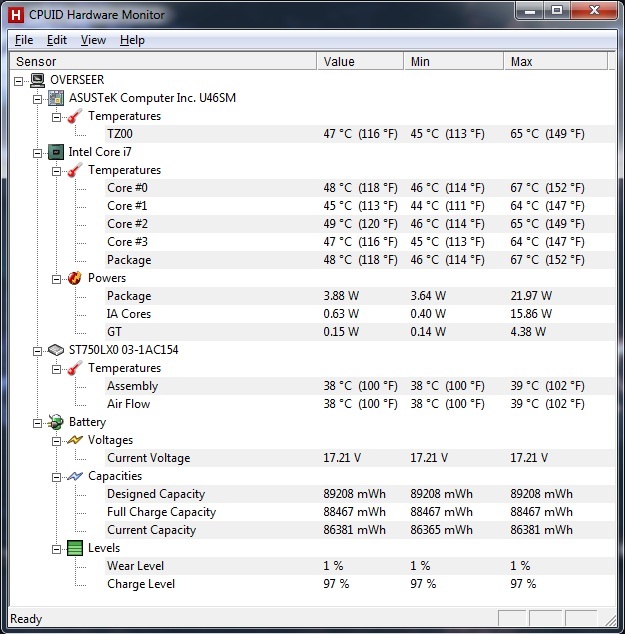The image size is (626, 634).
Task: Maximize the Hardware Monitor window
Action: click(x=557, y=11)
